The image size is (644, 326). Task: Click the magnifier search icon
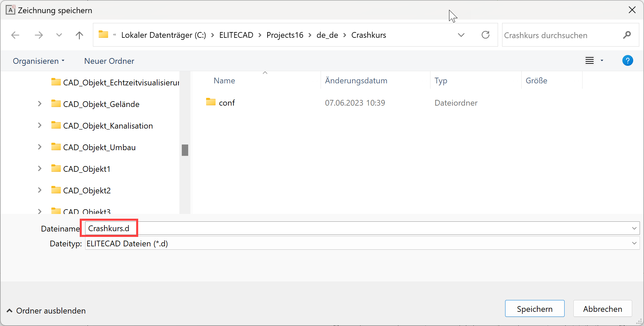(x=627, y=35)
